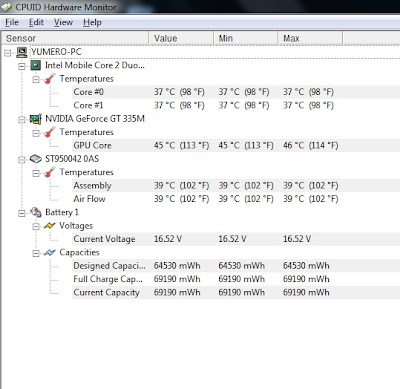The image size is (400, 389).
Task: Select the Voltages label
Action: 76,226
